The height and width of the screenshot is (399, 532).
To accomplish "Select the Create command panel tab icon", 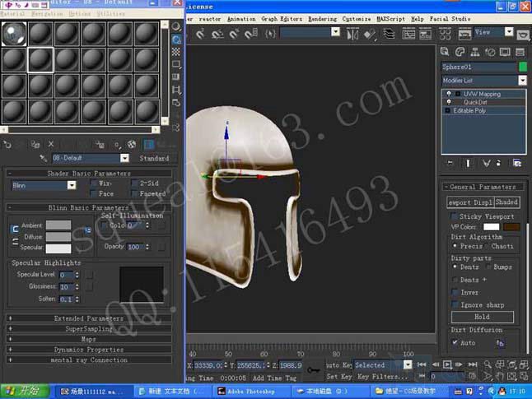I will coord(445,52).
